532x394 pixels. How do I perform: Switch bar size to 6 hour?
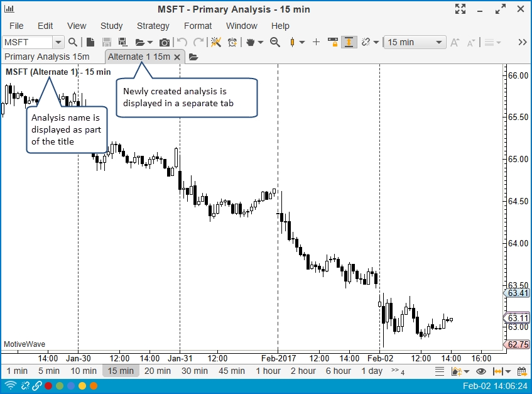point(339,371)
